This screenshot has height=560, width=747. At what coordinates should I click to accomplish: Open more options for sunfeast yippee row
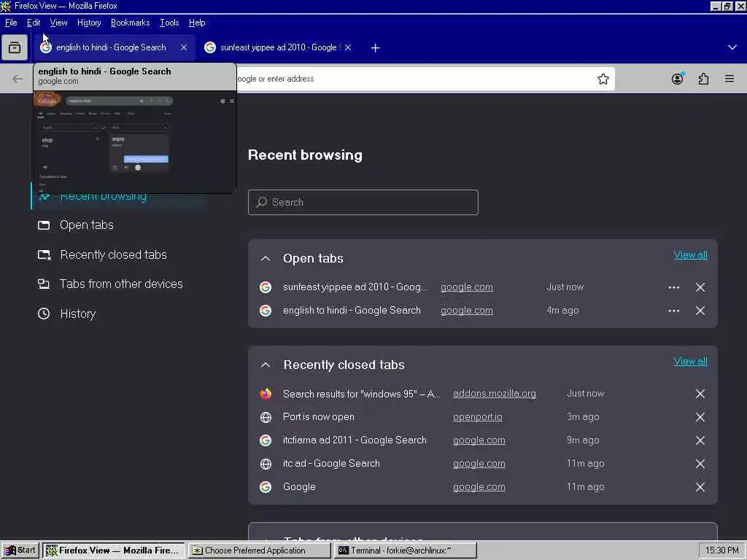click(673, 287)
